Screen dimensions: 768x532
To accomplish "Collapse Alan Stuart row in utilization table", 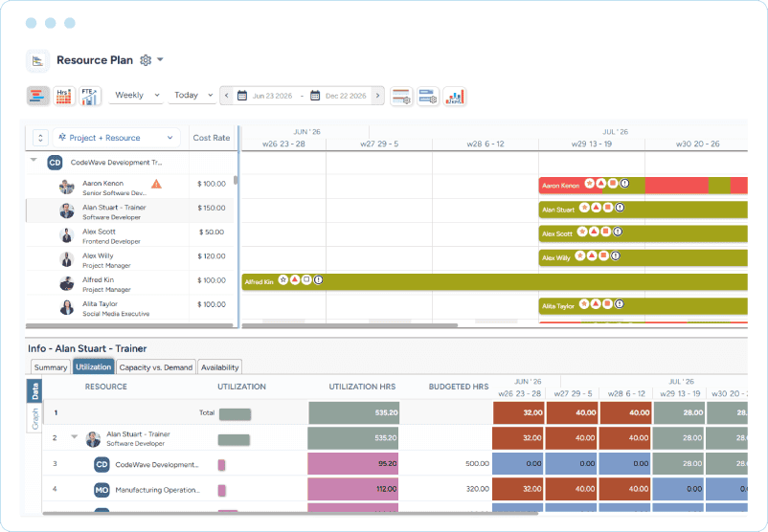I will (x=75, y=436).
